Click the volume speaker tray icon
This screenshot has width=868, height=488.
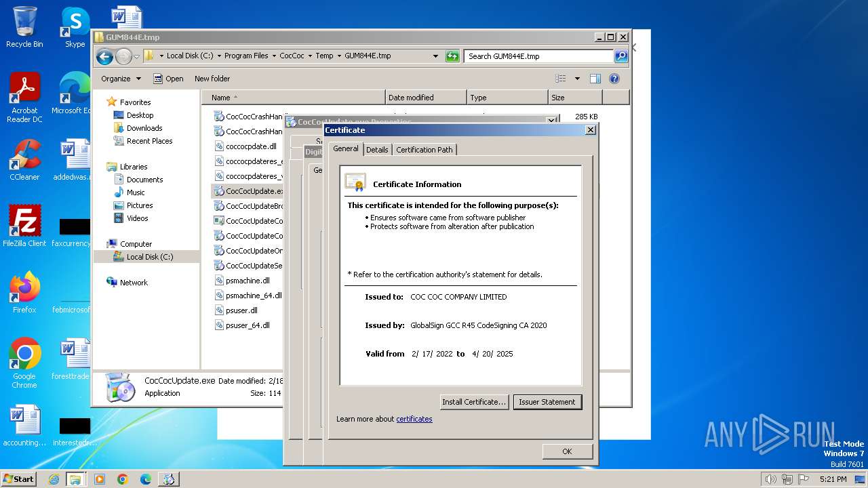pyautogui.click(x=770, y=479)
